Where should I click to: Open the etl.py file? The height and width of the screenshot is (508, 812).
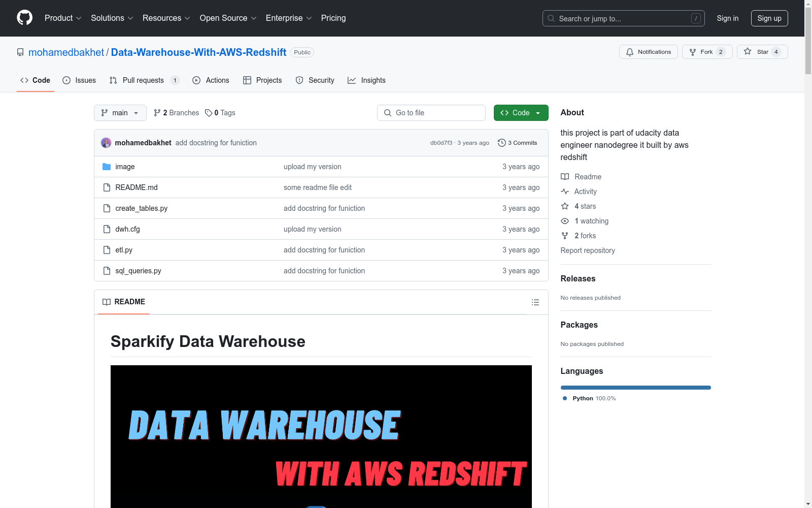[x=124, y=250]
